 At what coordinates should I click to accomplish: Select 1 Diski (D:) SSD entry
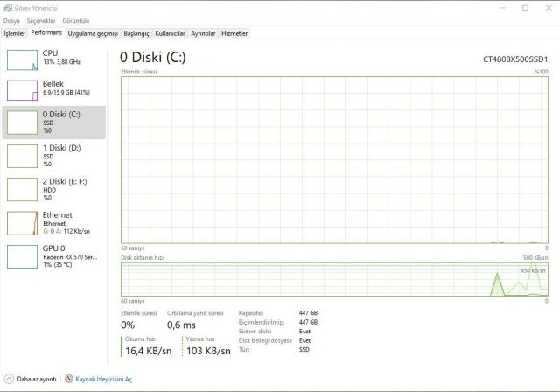pos(54,156)
